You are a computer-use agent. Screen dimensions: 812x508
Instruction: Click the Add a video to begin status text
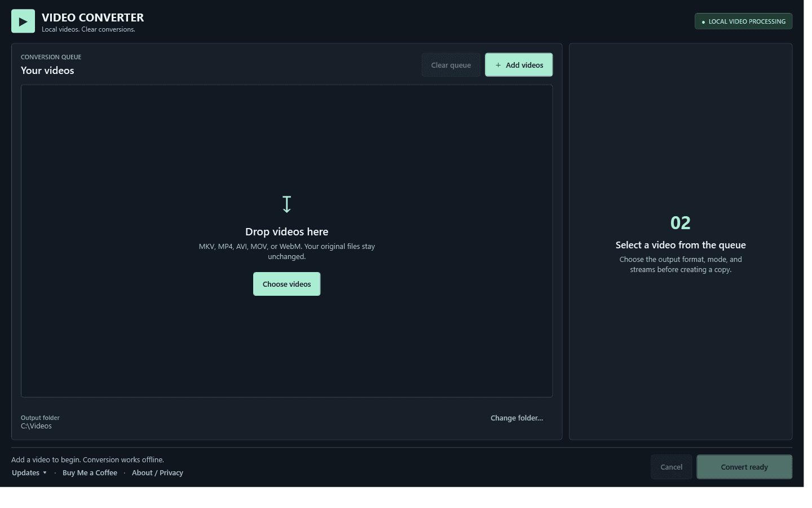point(87,460)
